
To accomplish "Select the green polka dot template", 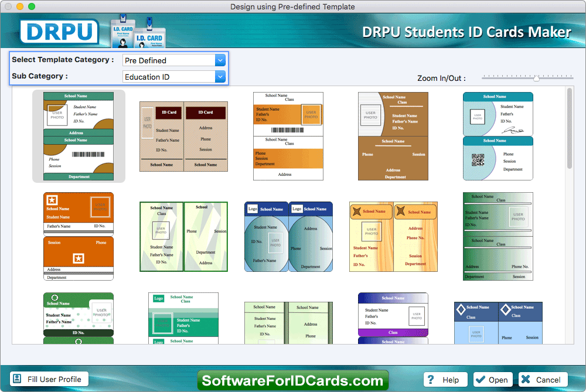I will [x=79, y=318].
